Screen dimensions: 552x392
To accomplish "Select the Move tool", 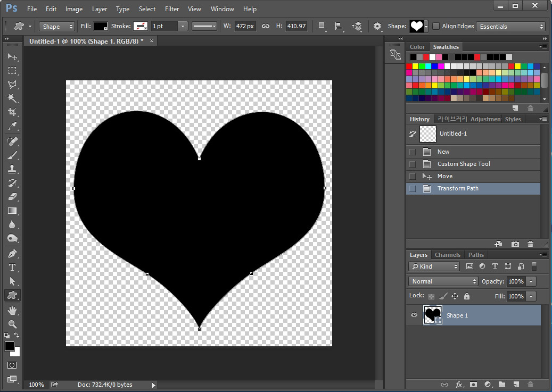I will (12, 57).
